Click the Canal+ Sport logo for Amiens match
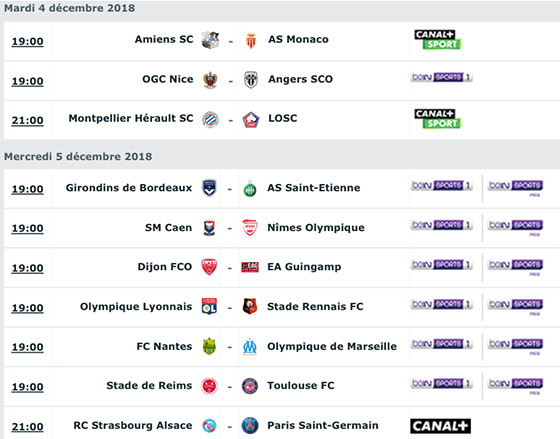Screen dimensions: 560x439 (x=438, y=40)
